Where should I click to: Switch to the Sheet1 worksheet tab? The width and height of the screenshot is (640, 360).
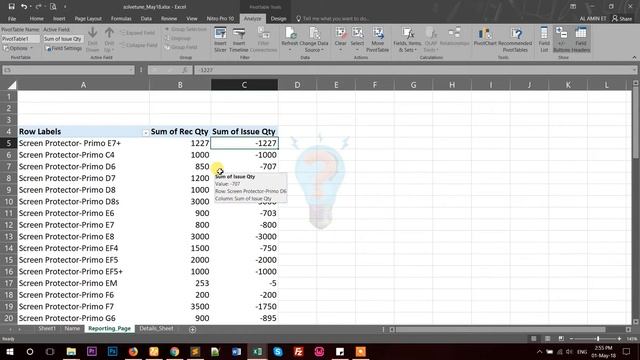pos(47,329)
